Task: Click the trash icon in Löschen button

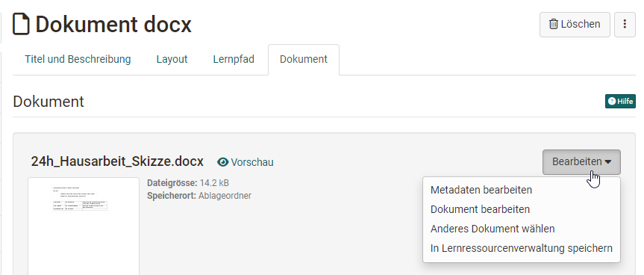Action: pyautogui.click(x=553, y=24)
